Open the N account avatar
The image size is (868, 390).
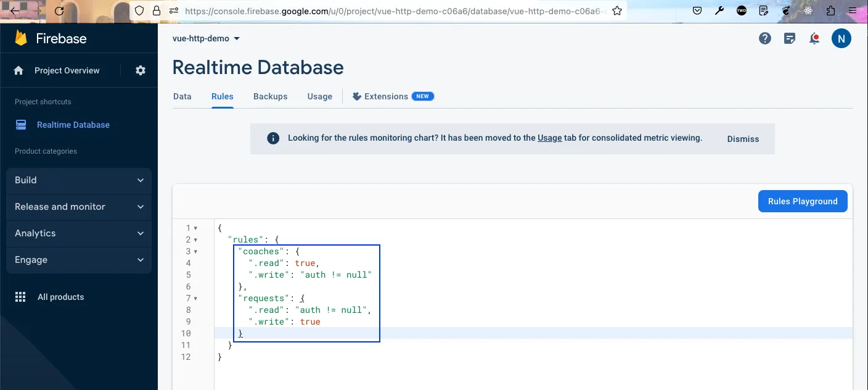pyautogui.click(x=841, y=38)
